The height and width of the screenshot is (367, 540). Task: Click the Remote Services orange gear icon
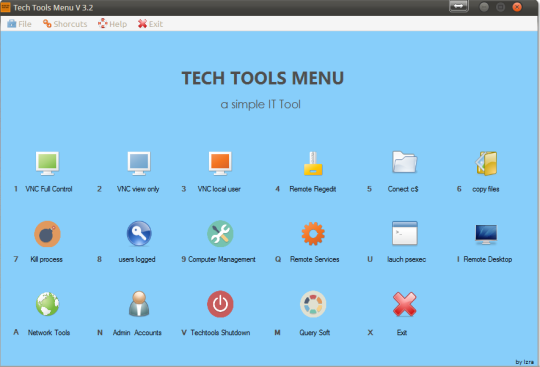pyautogui.click(x=313, y=234)
